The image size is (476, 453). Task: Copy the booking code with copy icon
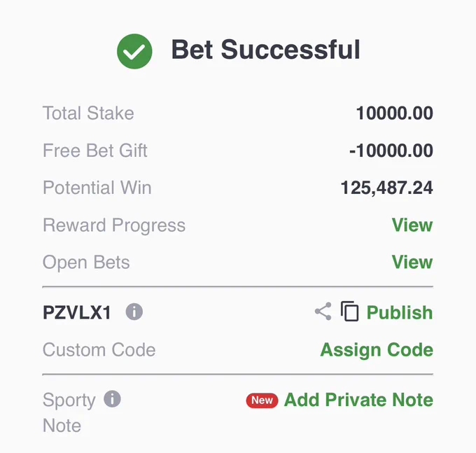350,311
